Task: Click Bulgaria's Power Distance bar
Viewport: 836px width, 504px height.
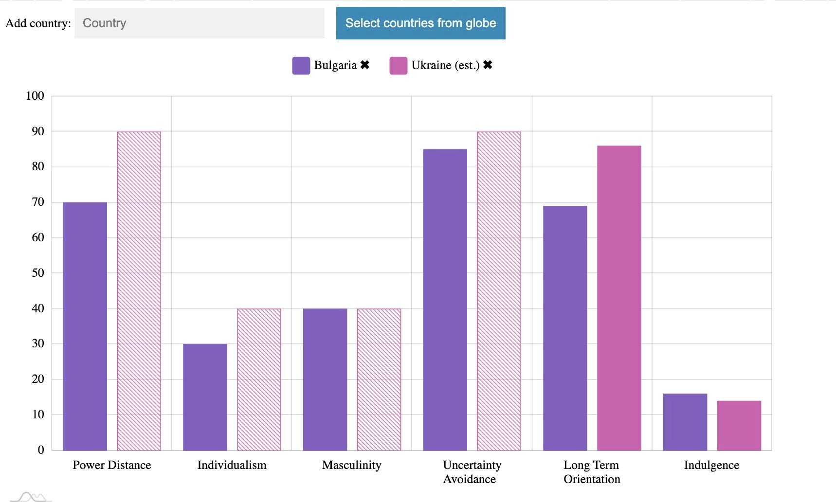Action: point(85,326)
